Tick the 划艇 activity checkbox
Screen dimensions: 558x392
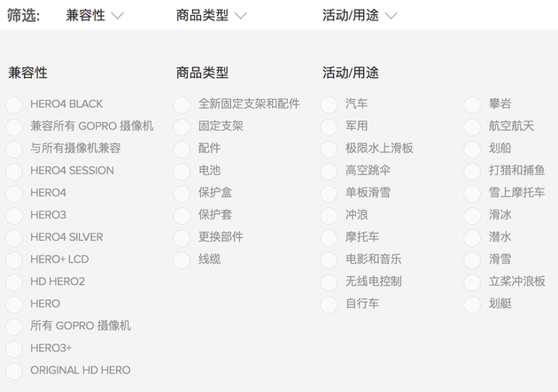472,304
